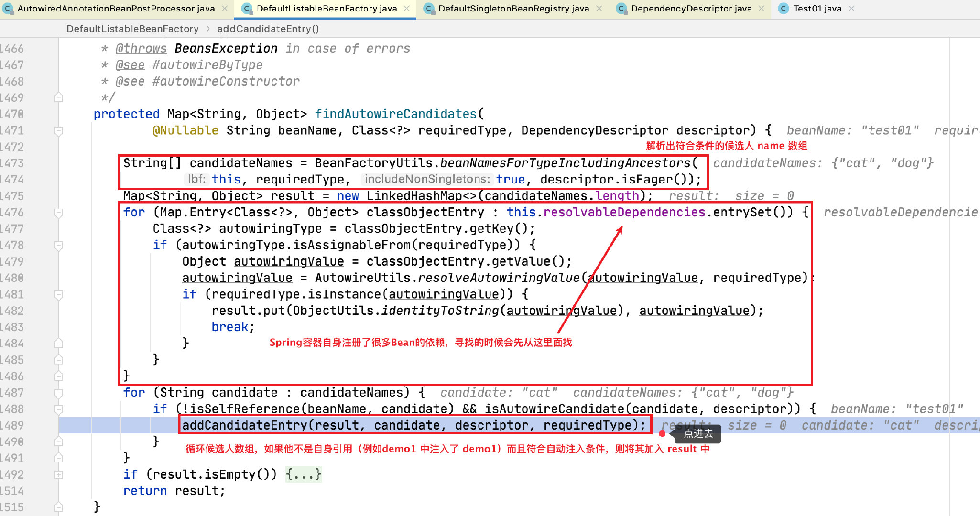
Task: Click the class icon on AutowiredAnnotationBeanPostProcessor.java tab
Action: tap(8, 9)
